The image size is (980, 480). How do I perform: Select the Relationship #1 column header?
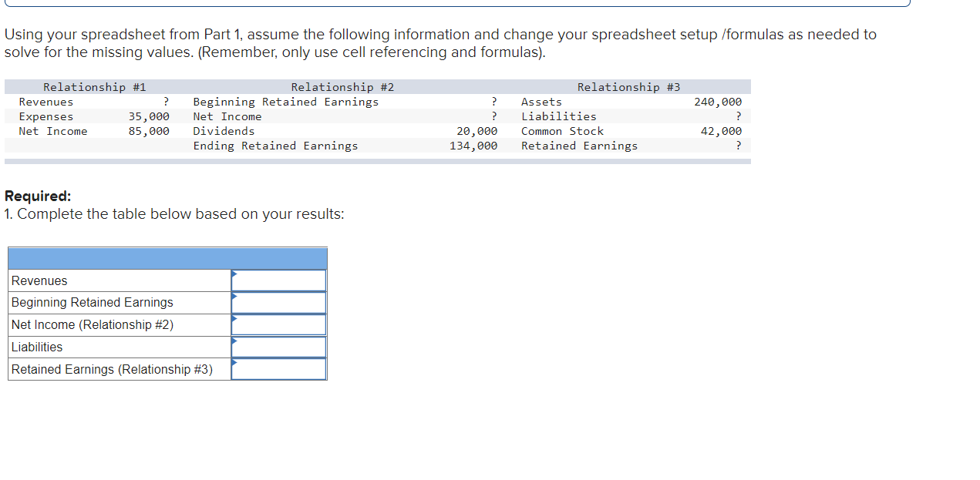coord(93,86)
